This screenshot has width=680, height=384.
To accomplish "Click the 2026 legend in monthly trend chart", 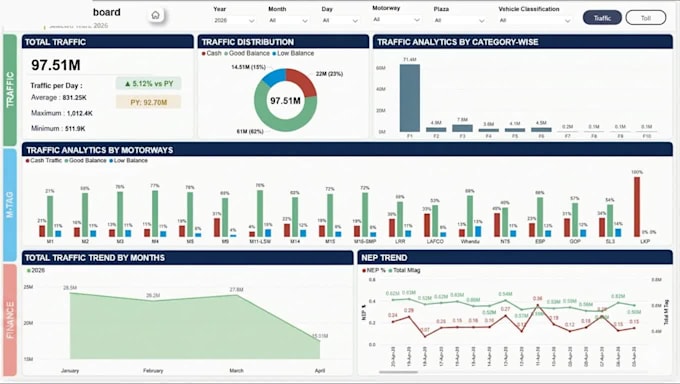I will pos(36,270).
